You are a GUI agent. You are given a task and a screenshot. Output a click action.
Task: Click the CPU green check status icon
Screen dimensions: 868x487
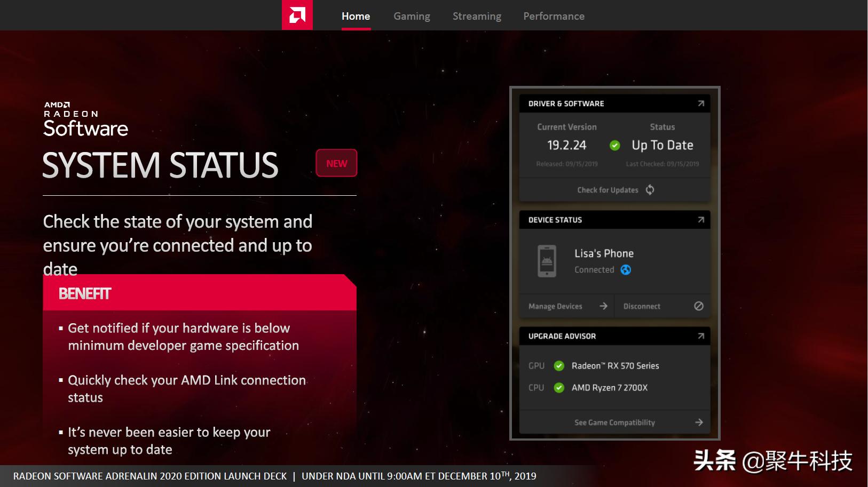pyautogui.click(x=559, y=388)
